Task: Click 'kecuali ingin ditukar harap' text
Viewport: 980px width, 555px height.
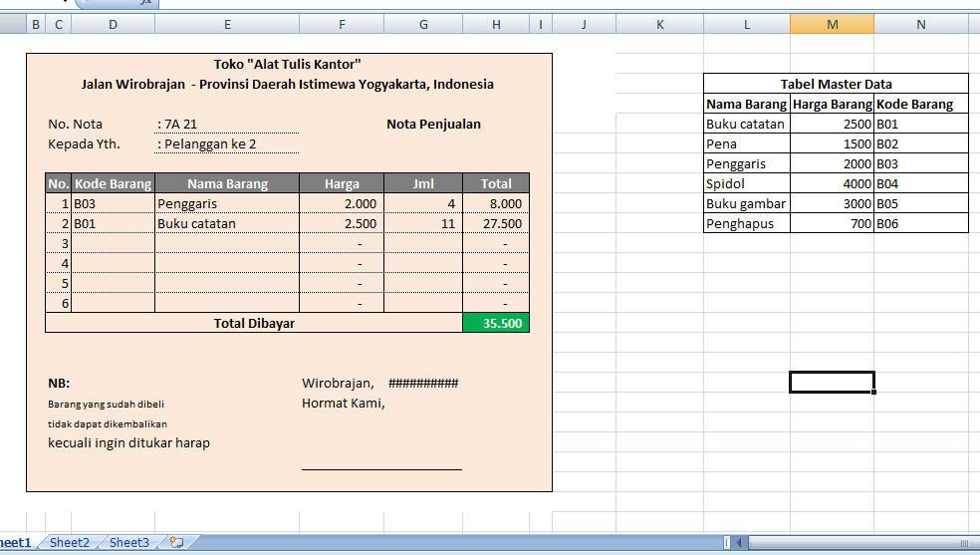Action: 128,443
